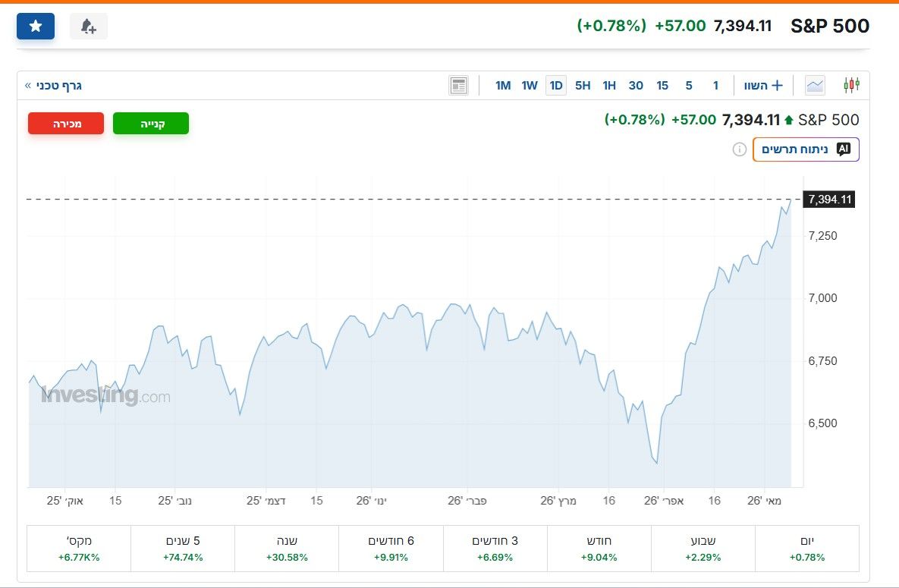Click the 6,750 axis value
The width and height of the screenshot is (899, 588).
pos(822,361)
